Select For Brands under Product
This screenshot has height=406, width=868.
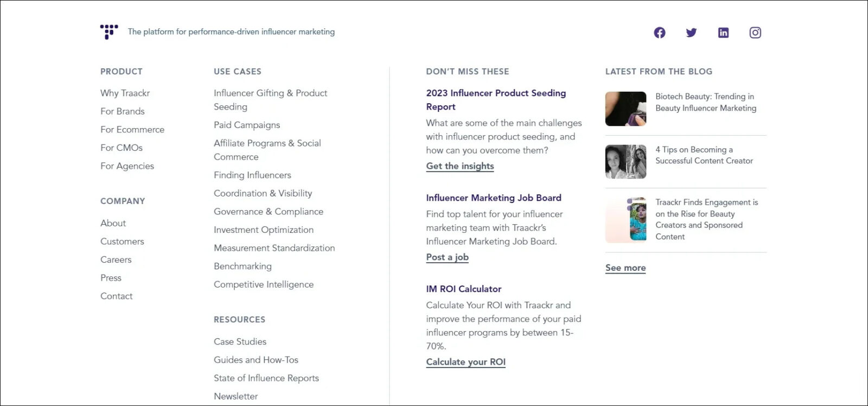[x=122, y=111]
